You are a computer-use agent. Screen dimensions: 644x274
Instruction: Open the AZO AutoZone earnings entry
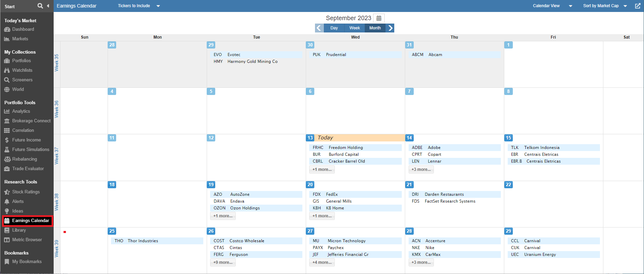click(256, 194)
